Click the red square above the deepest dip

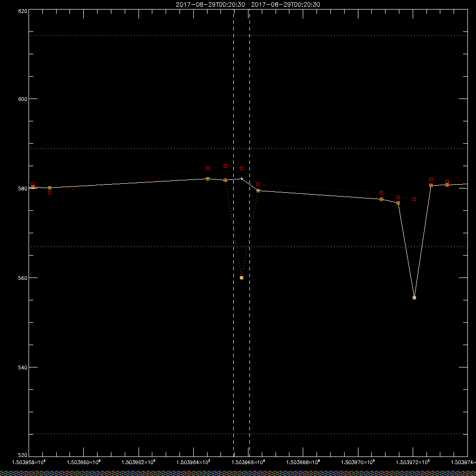415,199
